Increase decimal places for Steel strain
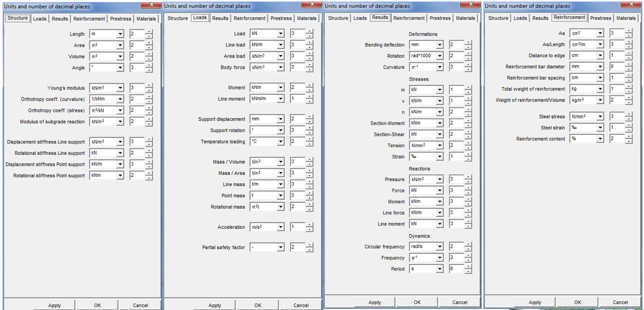Screen dimensions: 644x310 [x=629, y=126]
